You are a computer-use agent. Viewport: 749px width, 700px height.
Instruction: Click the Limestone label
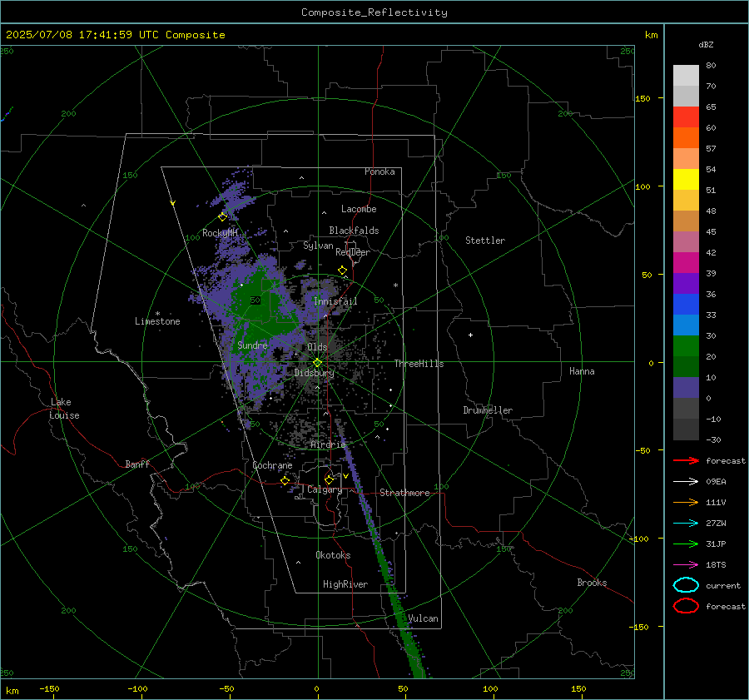click(x=157, y=321)
